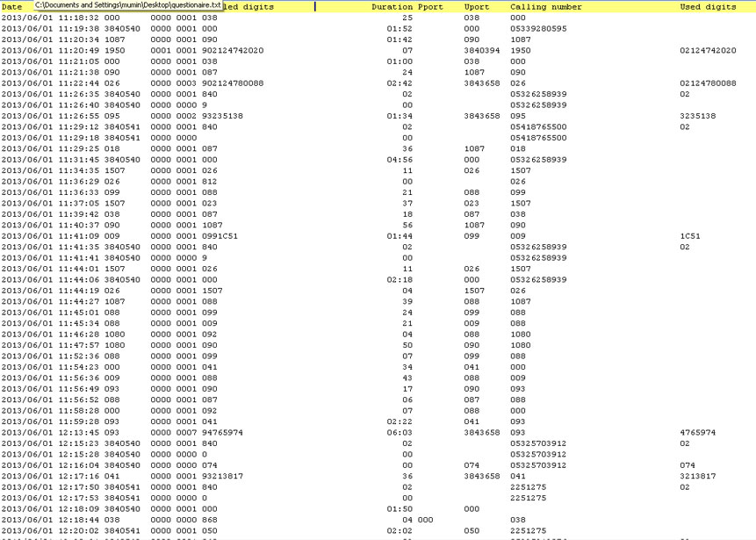
Task: Click the Date column header
Action: (x=11, y=7)
